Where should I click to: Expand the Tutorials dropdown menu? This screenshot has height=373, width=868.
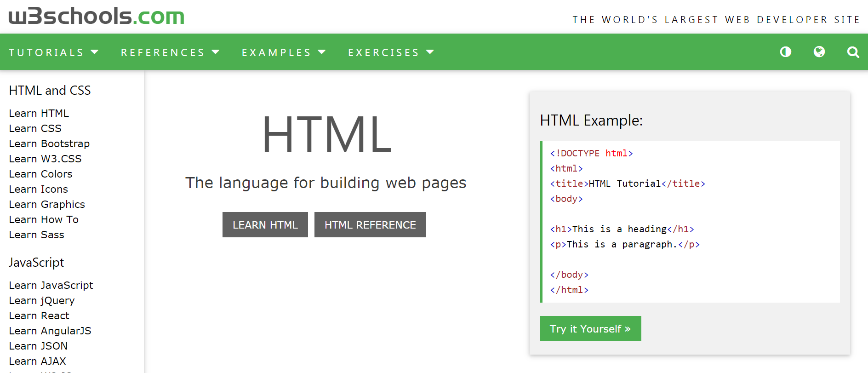54,52
